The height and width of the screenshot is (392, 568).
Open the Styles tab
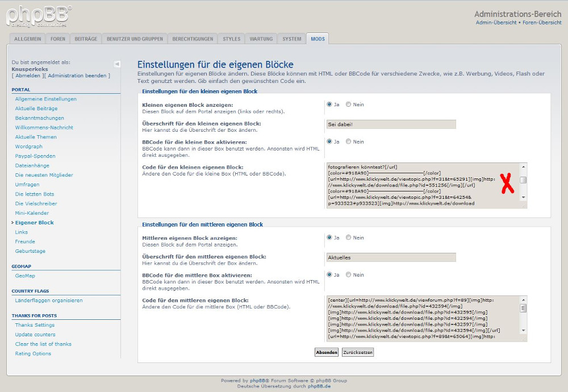pyautogui.click(x=231, y=39)
